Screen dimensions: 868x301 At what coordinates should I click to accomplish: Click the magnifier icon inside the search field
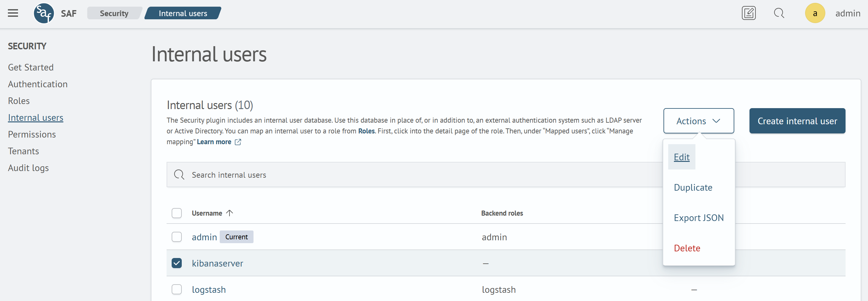pyautogui.click(x=179, y=175)
